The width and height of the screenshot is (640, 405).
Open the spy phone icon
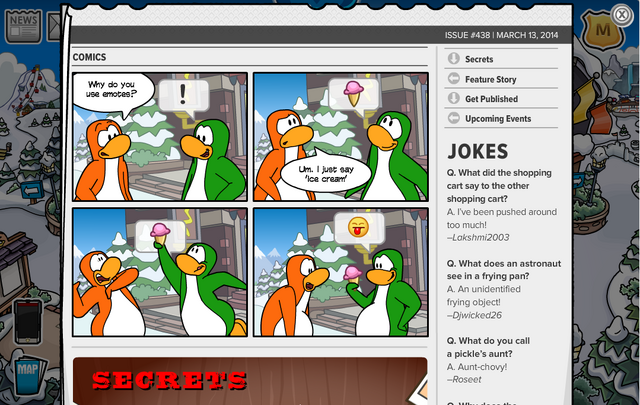28,322
